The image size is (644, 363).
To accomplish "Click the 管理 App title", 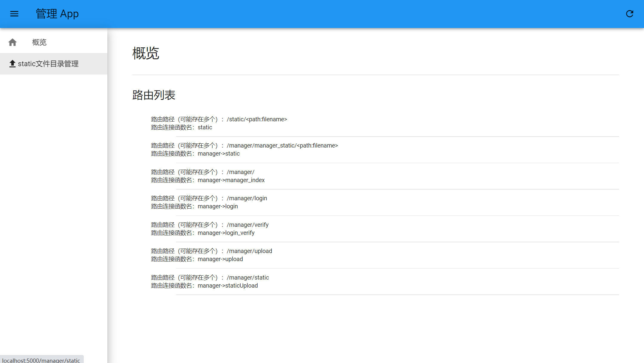I will point(57,14).
